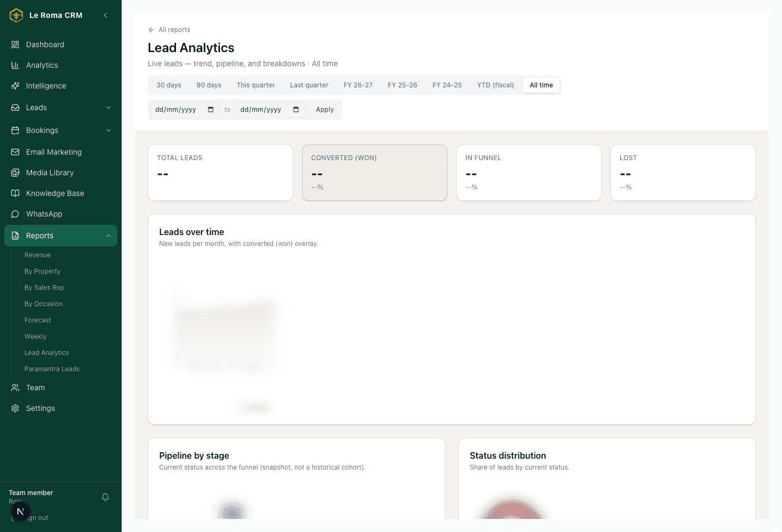Image resolution: width=782 pixels, height=532 pixels.
Task: Click the In Funnel card
Action: pyautogui.click(x=529, y=173)
